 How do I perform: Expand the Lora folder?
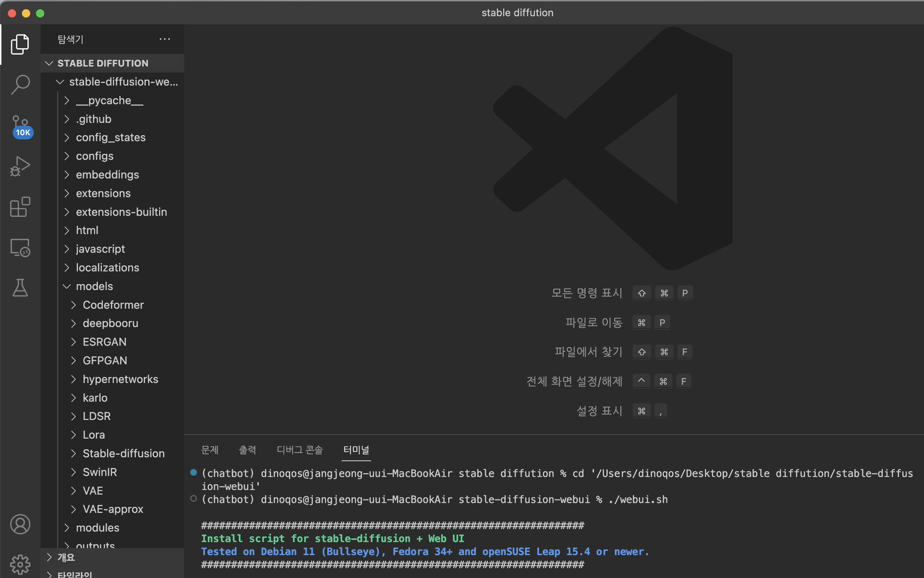94,435
